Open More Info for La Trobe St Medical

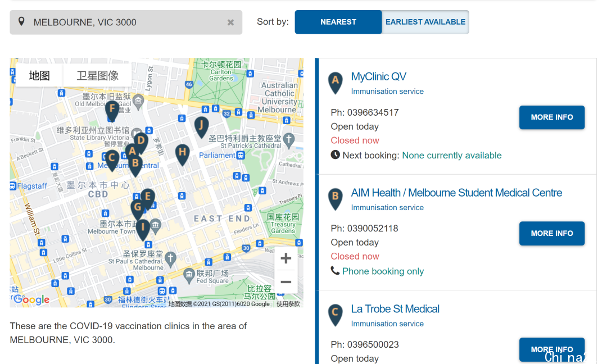[552, 349]
